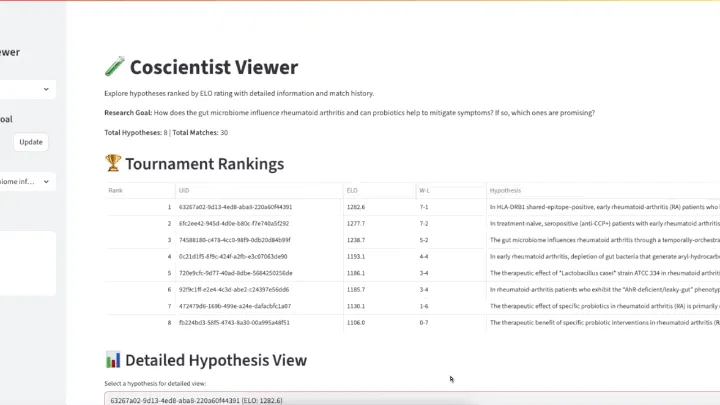Select the ELO cell 1130.1
Image resolution: width=720 pixels, height=405 pixels.
(379, 306)
